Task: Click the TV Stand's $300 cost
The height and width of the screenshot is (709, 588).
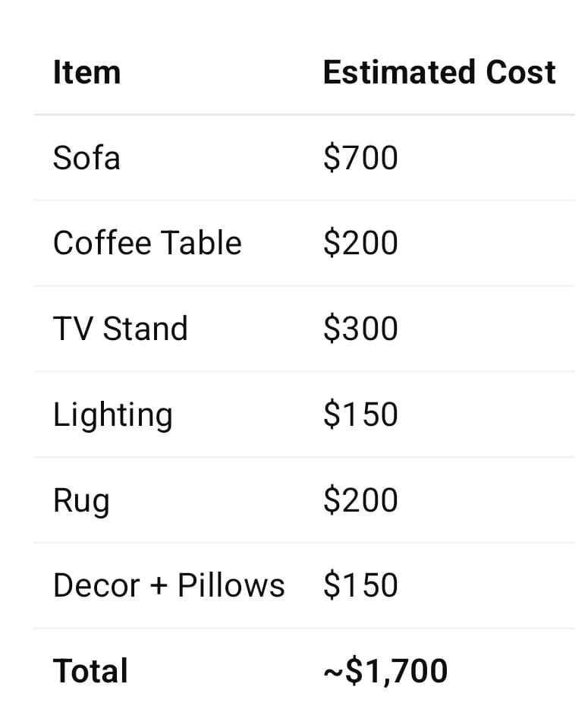Action: 360,329
